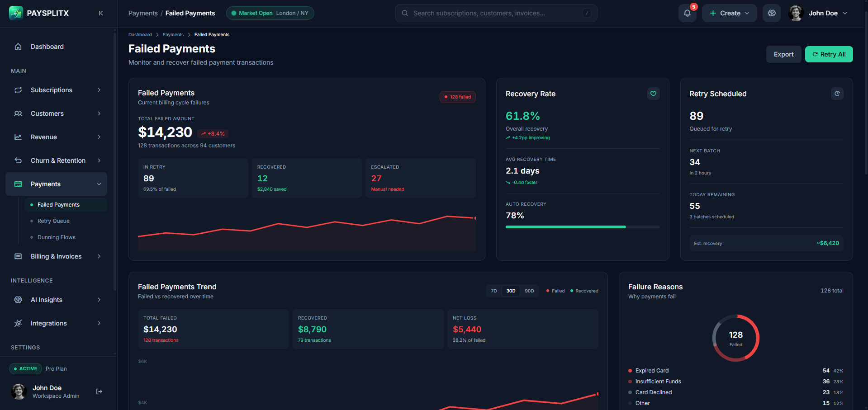Click the Export button
This screenshot has width=868, height=410.
click(783, 54)
